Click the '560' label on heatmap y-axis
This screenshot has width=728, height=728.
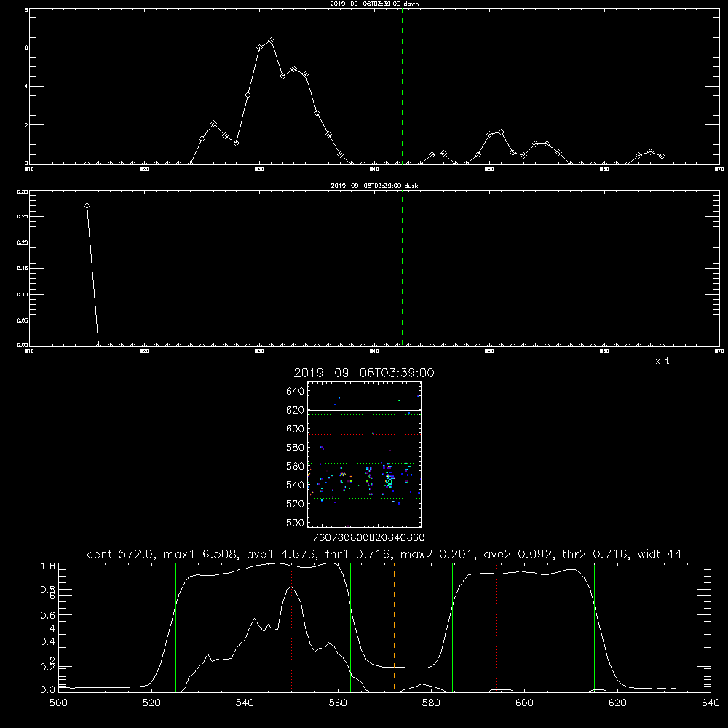pyautogui.click(x=296, y=466)
